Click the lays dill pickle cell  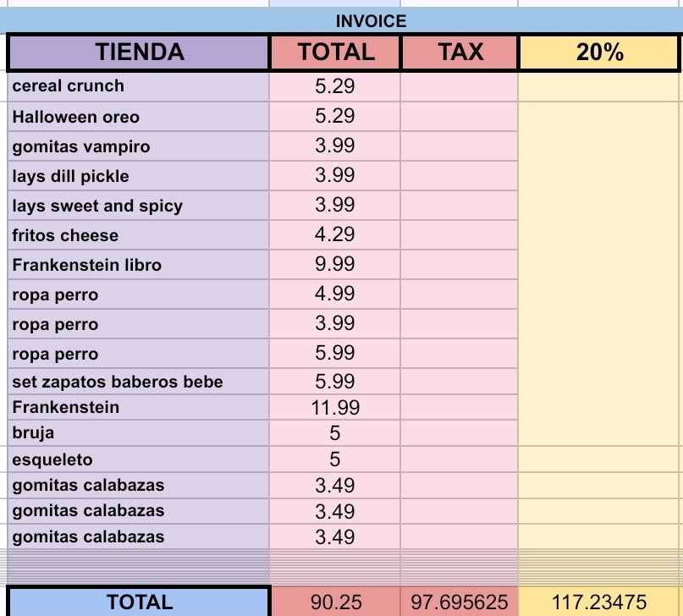coord(139,176)
